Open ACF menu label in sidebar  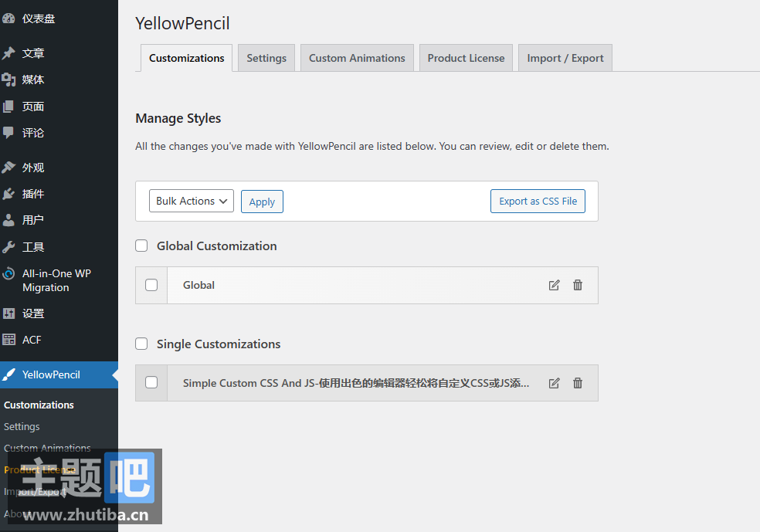(32, 340)
